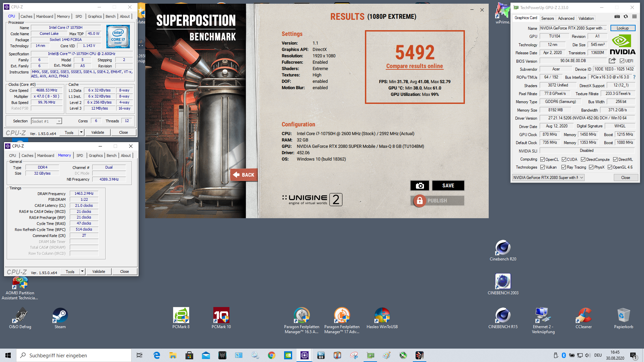Click the GPU-Z refresh icon
The image size is (644, 362).
(626, 16)
